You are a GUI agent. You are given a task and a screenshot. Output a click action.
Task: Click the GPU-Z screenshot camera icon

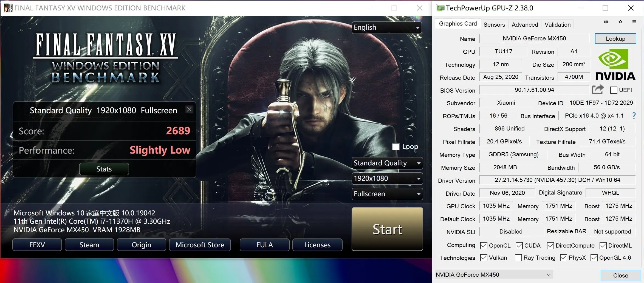pos(606,22)
